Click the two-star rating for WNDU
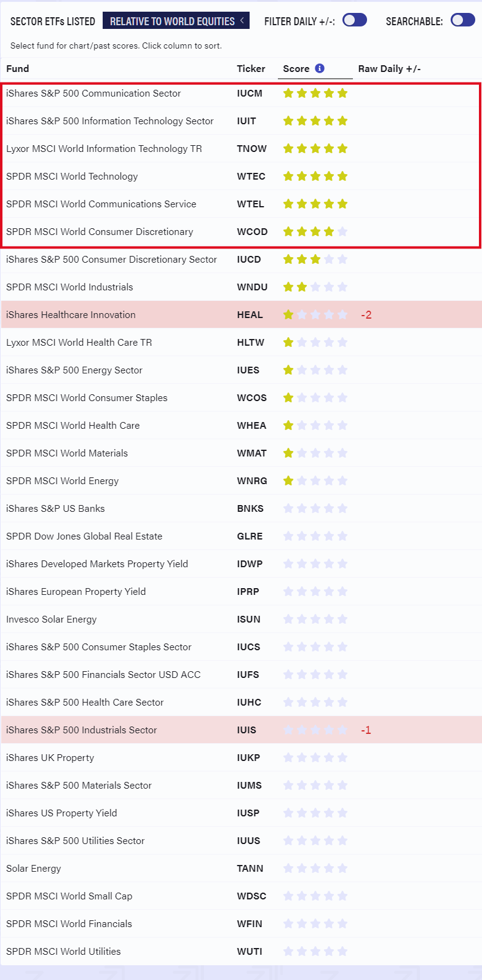482x980 pixels. pos(315,287)
